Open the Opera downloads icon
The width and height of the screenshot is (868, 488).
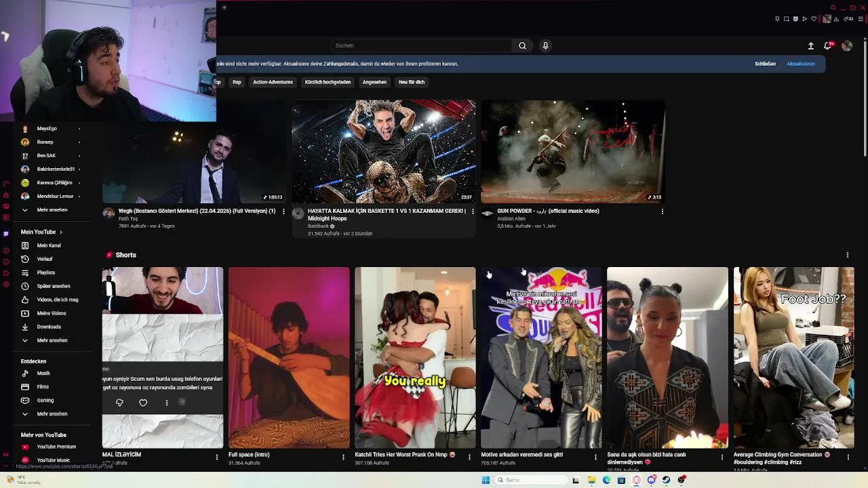(836, 18)
